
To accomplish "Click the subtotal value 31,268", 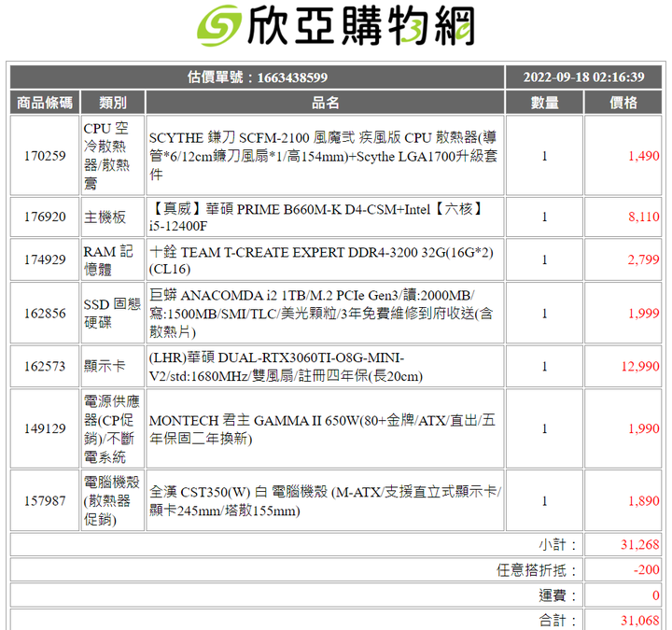I will click(x=640, y=545).
